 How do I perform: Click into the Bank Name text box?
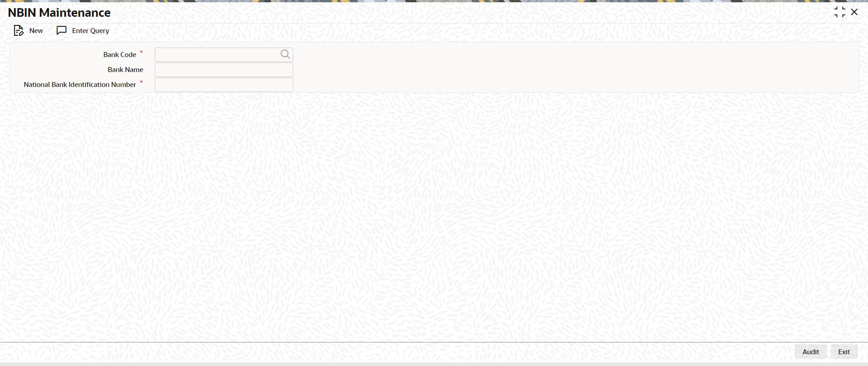(224, 70)
